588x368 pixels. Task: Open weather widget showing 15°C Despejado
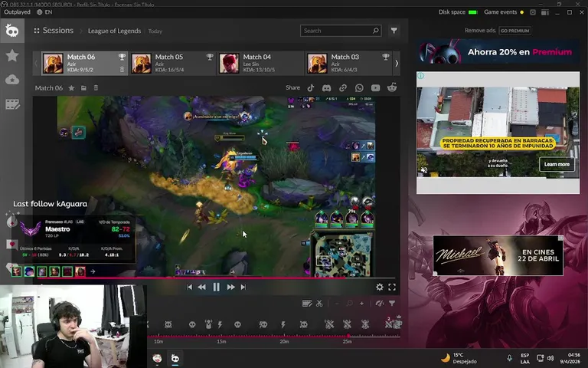[459, 358]
